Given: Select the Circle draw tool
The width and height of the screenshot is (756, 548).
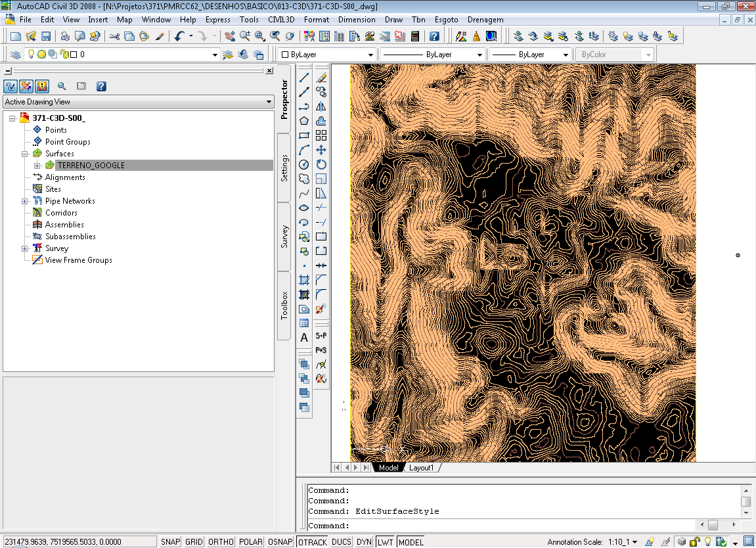Looking at the screenshot, I should click(303, 164).
